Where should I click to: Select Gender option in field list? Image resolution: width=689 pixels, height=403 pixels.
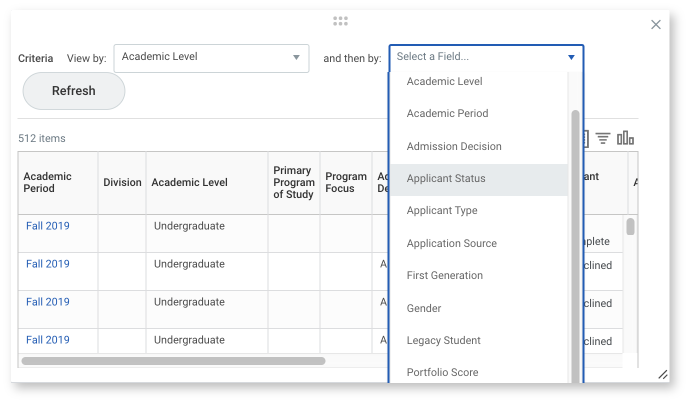479,309
